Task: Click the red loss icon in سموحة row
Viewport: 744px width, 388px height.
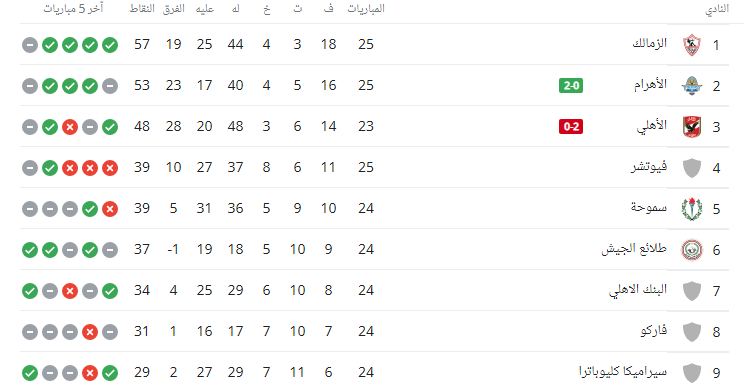Action: [110, 209]
